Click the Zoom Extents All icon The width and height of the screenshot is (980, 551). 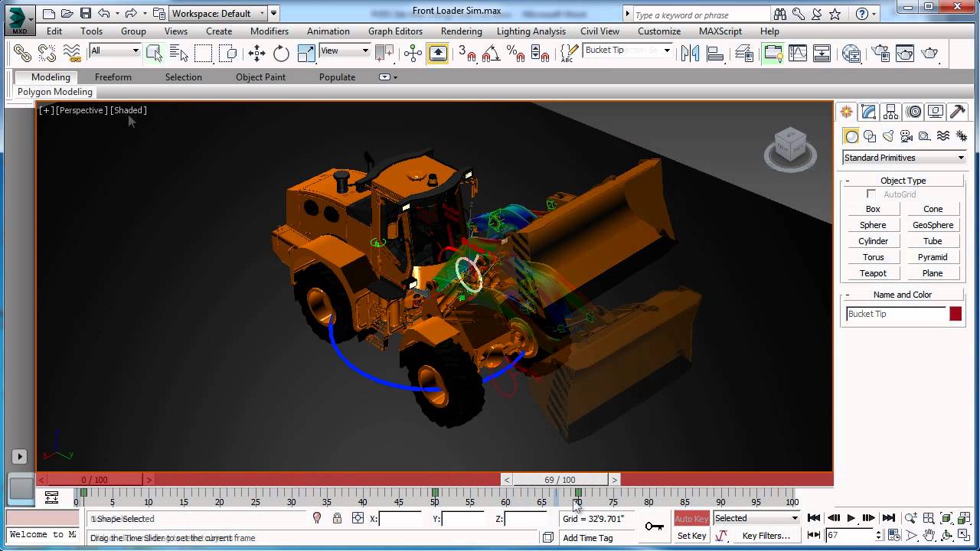pyautogui.click(x=964, y=518)
